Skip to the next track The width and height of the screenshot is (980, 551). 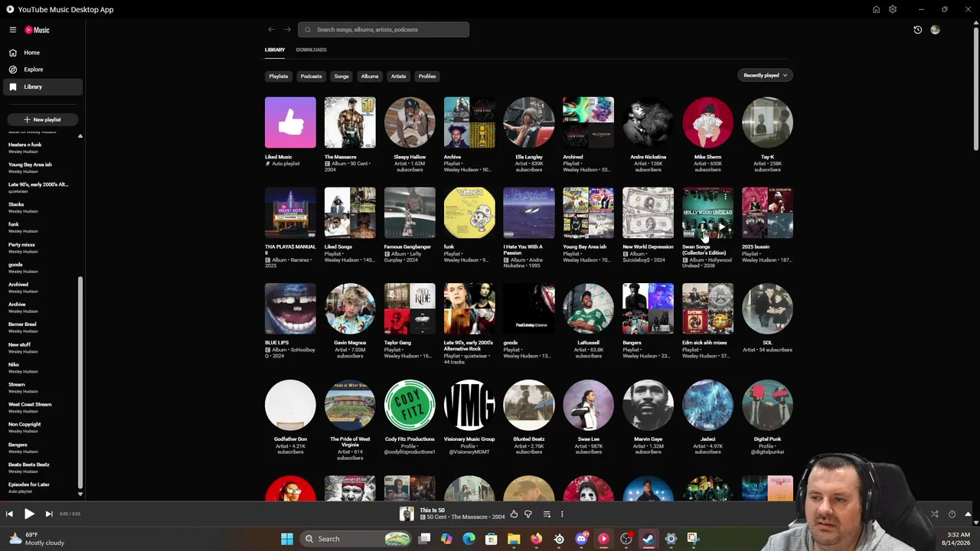point(49,514)
